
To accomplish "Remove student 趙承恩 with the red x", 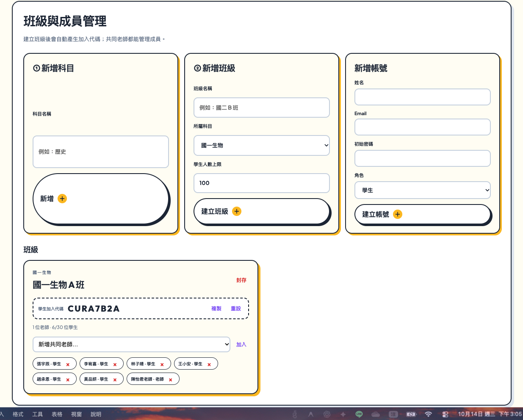I will coord(68,380).
